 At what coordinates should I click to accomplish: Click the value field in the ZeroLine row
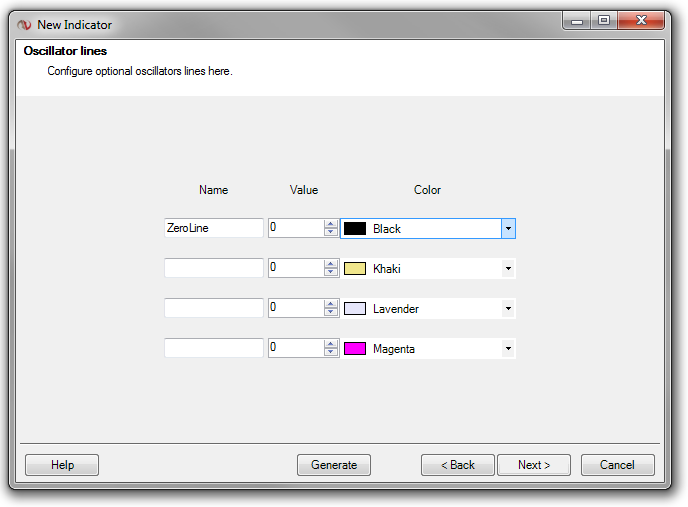296,228
